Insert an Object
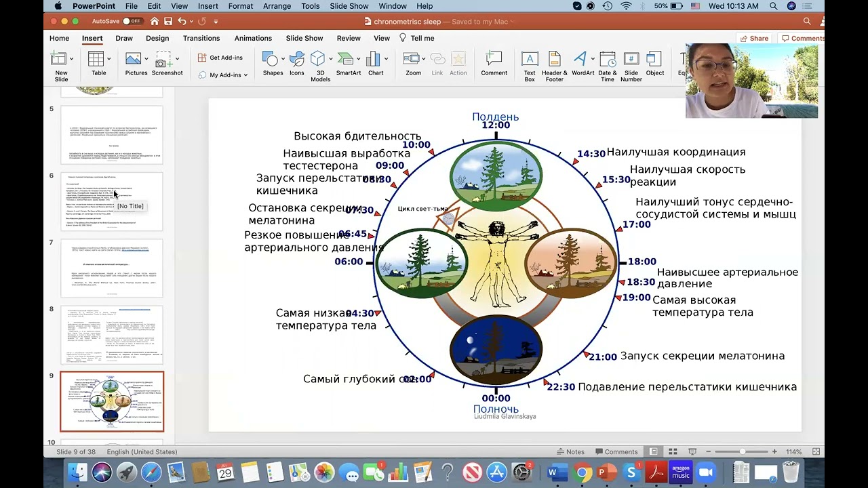This screenshot has height=488, width=868. 655,64
